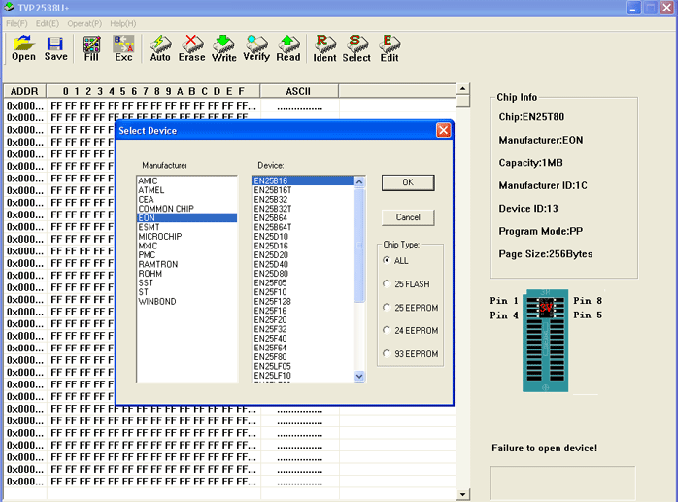Pick EN25B32 from the Device list
Image resolution: width=678 pixels, height=502 pixels.
[x=269, y=199]
